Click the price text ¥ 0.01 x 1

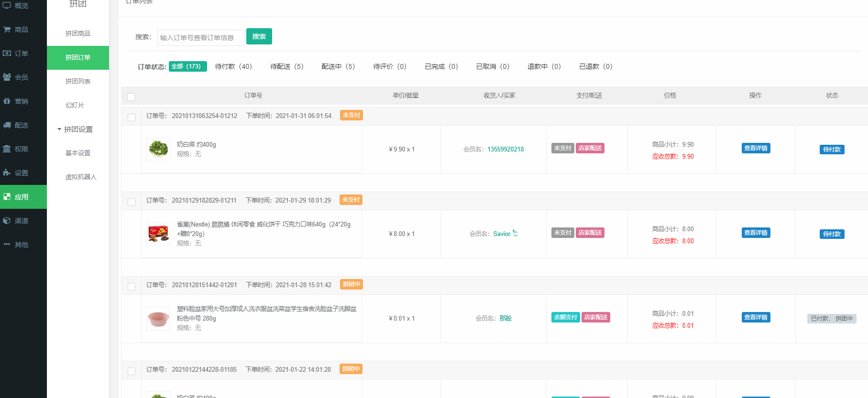click(402, 318)
